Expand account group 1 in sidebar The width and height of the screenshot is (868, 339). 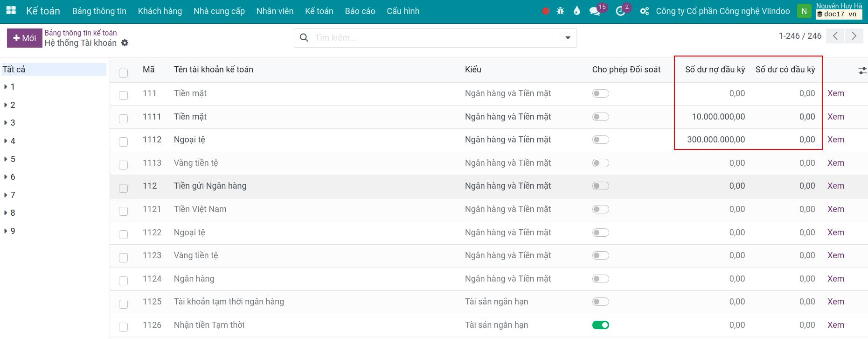6,87
